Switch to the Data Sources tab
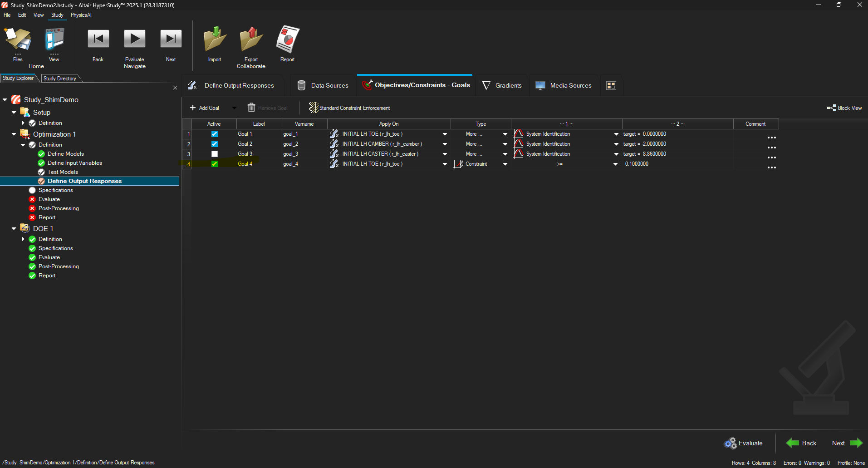Viewport: 868px width, 468px height. [323, 85]
